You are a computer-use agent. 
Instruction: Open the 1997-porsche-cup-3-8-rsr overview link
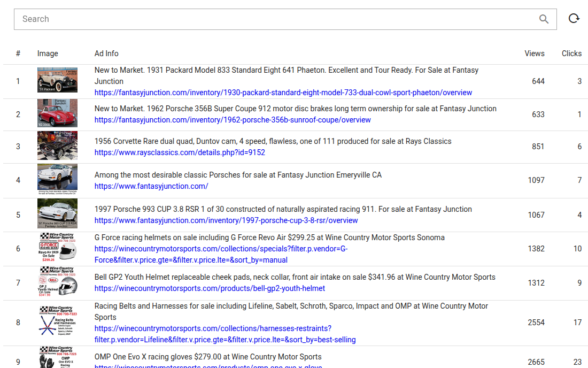pos(226,220)
